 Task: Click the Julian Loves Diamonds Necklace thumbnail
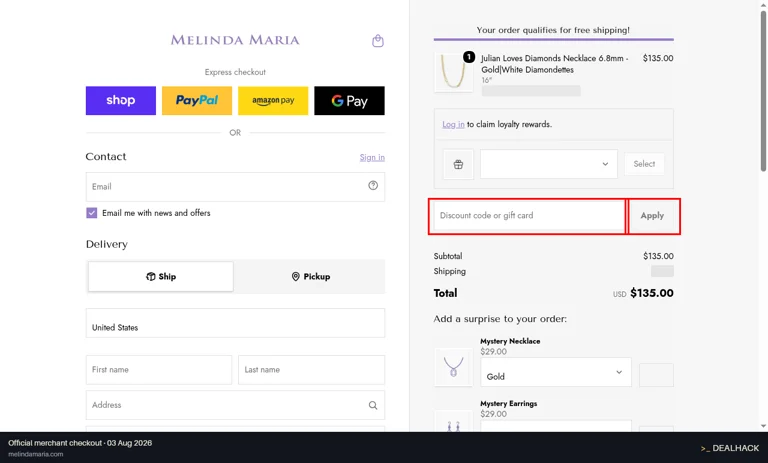454,72
